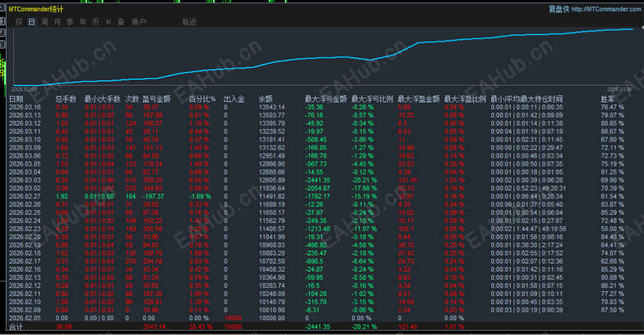Select the 2026.02.17 date row
The width and height of the screenshot is (644, 335).
[x=25, y=261]
